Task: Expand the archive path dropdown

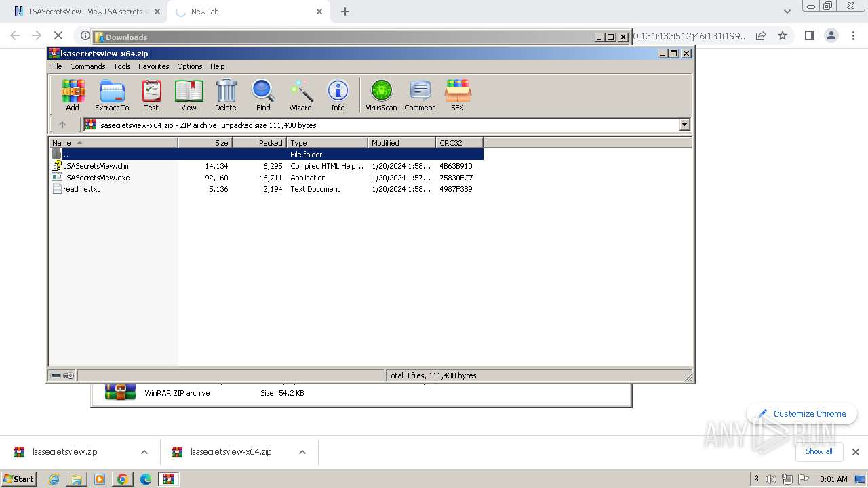Action: pyautogui.click(x=684, y=125)
